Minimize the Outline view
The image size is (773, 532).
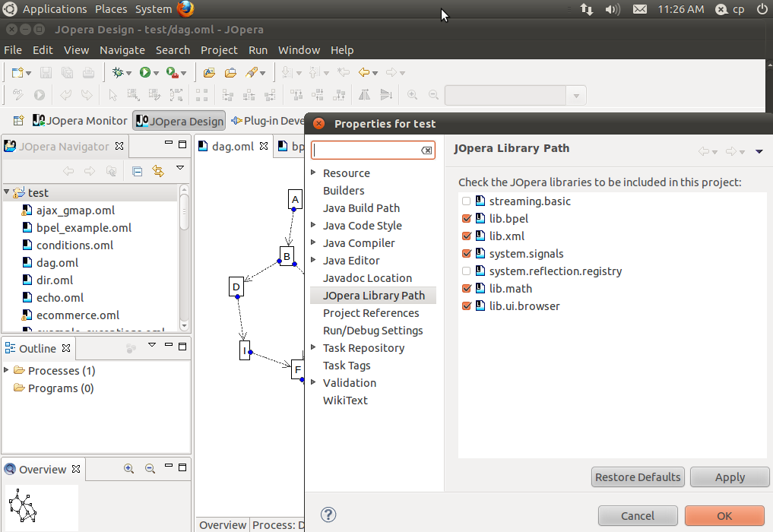click(x=169, y=345)
